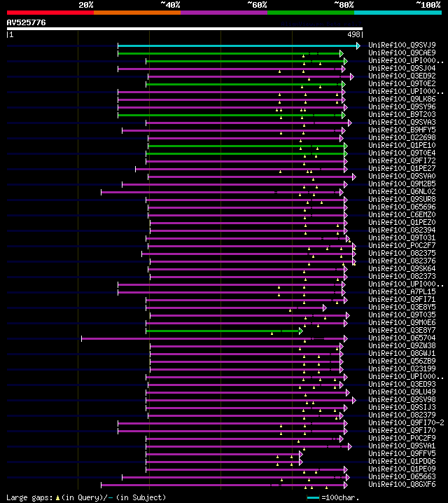Select the UniRef100_Q8GXF6 label

pos(402,484)
